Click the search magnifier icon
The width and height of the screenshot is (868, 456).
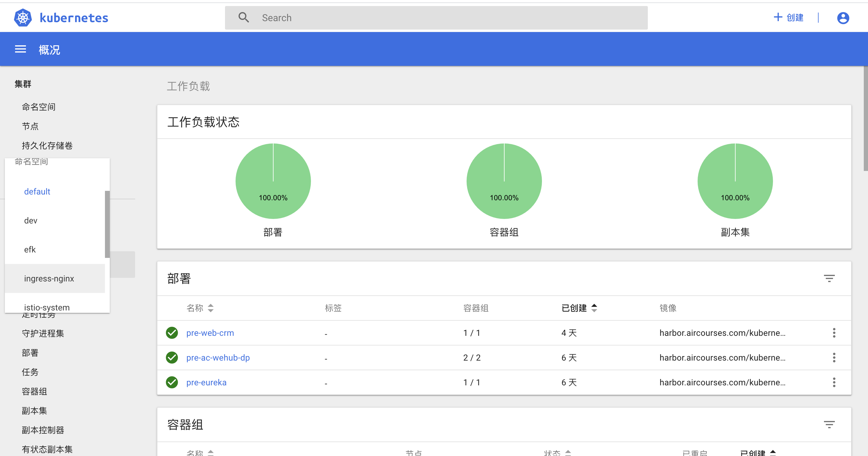tap(244, 18)
